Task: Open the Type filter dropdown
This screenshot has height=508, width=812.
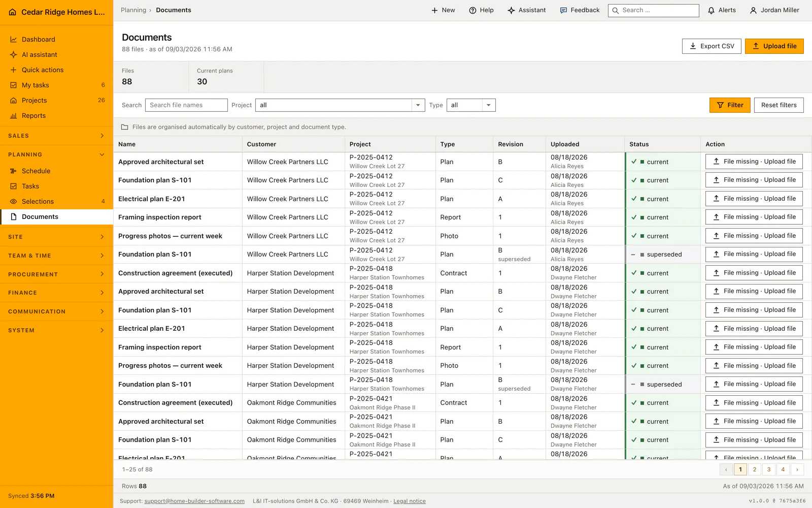Action: click(471, 105)
